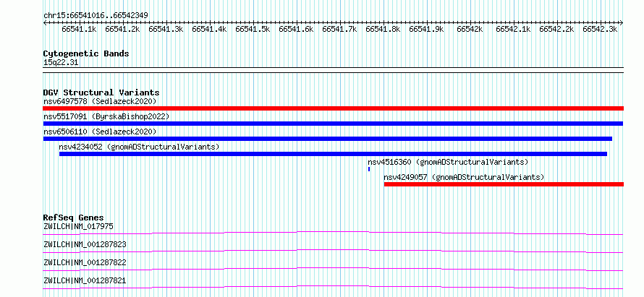Viewport: 644px width, 297px height.
Task: Click the 66541.8k ruler tick label
Action: [384, 30]
